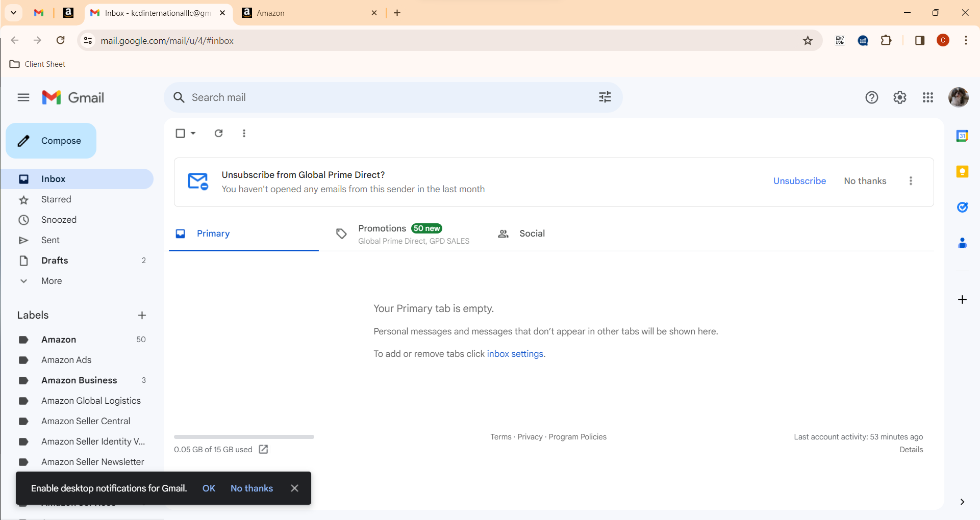Viewport: 980px width, 520px height.
Task: Open the Amazon Seller Identity label
Action: click(77, 441)
